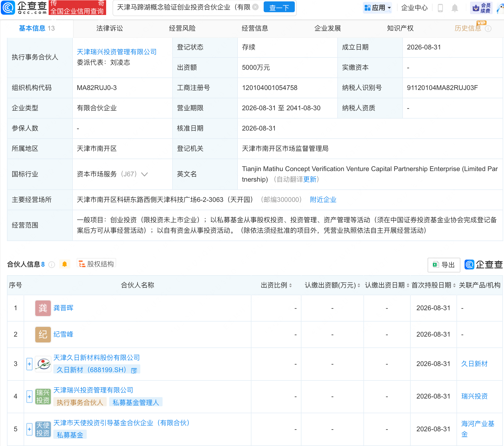Open the 应用 dropdown menu
The image size is (504, 446).
click(378, 8)
